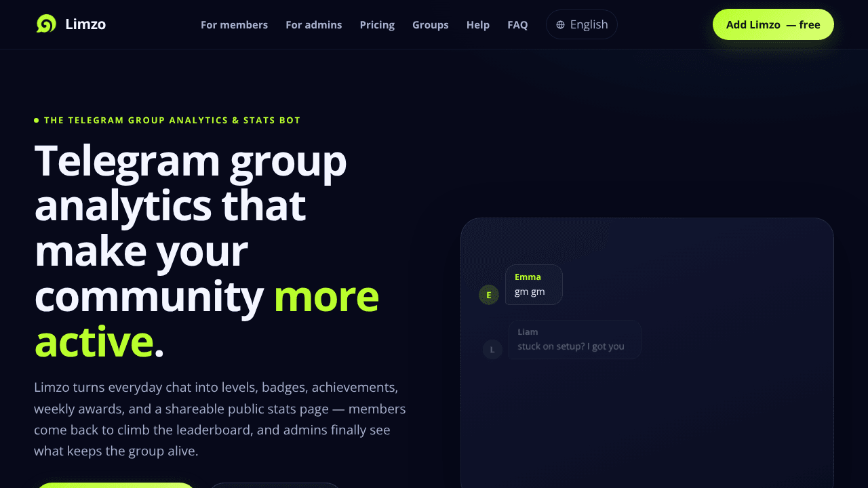Viewport: 868px width, 488px height.
Task: Open the For admins page
Action: tap(313, 24)
